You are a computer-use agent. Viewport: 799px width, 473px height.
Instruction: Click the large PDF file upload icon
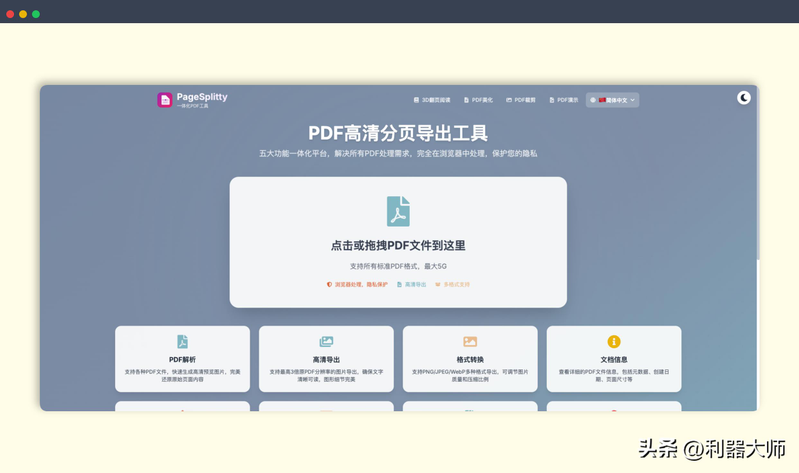398,211
